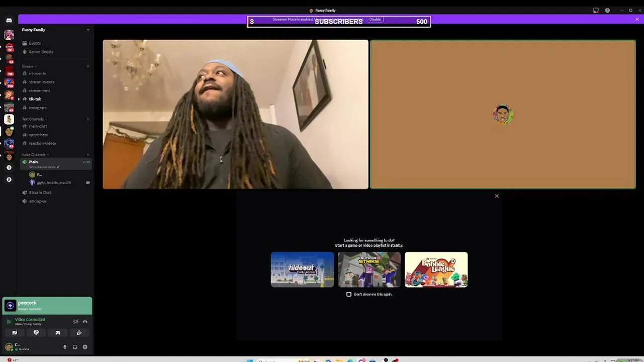Disable Streamer Mode
This screenshot has width=644, height=362.
375,19
